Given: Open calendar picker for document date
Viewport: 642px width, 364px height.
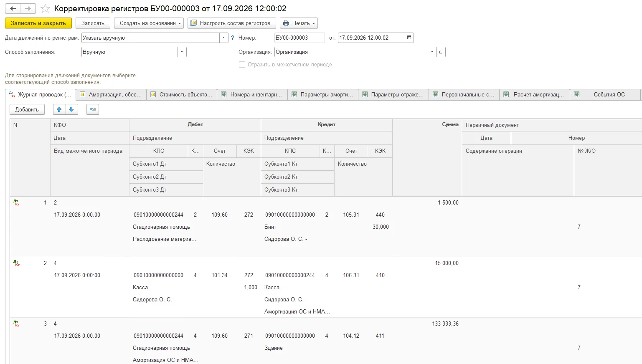Looking at the screenshot, I should 409,38.
